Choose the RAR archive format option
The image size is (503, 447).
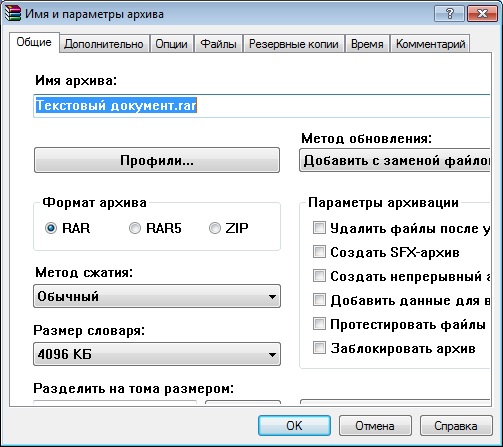click(51, 228)
